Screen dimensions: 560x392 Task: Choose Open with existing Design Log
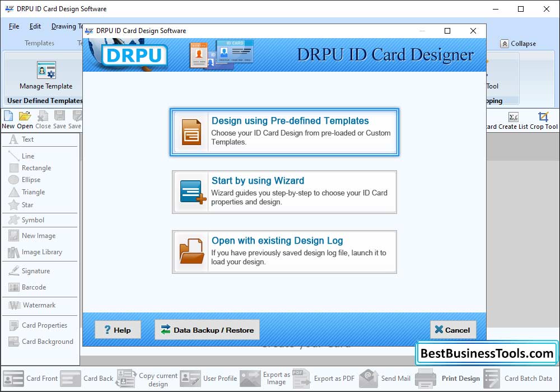click(284, 252)
